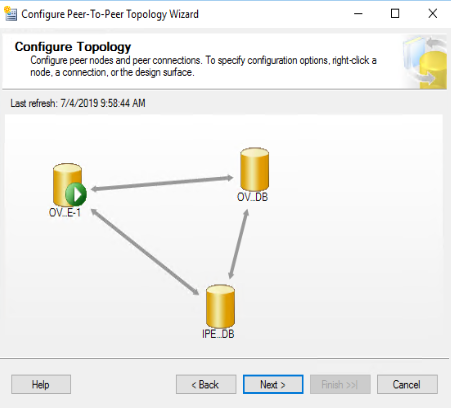451x408 pixels.
Task: Cancel the topology wizard
Action: tap(407, 385)
